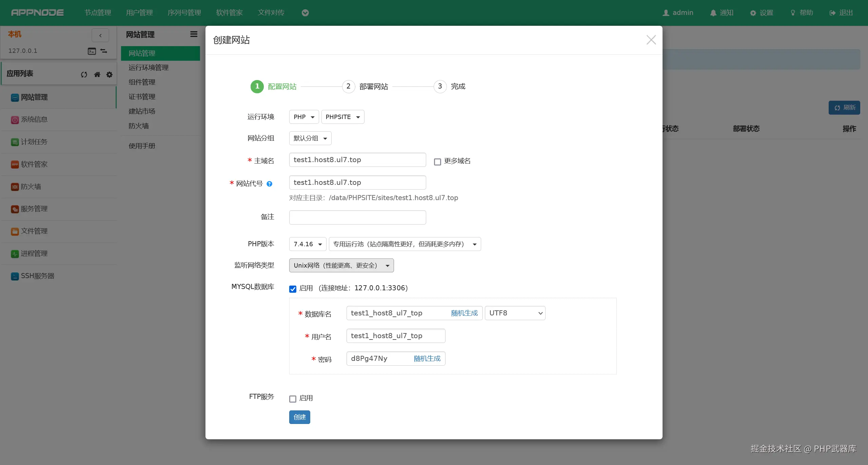The height and width of the screenshot is (465, 868).
Task: Click the blue help icon next to 网站代号
Action: (269, 184)
